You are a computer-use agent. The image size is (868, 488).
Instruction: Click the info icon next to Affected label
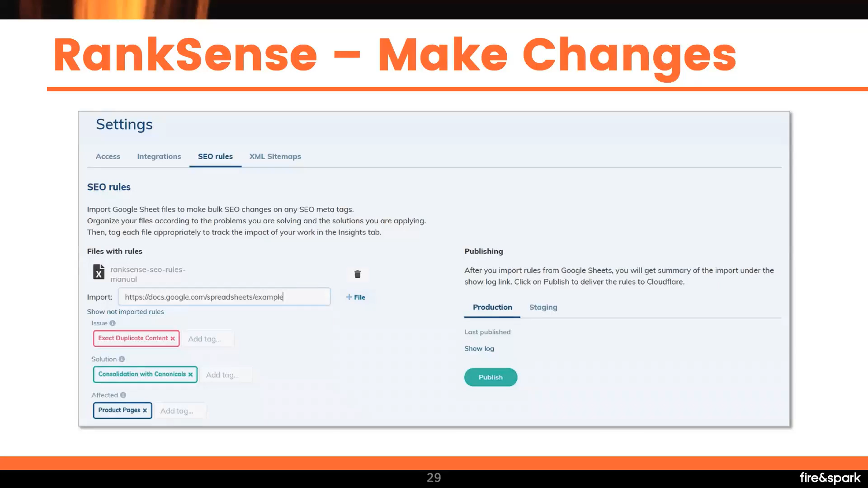[123, 394]
